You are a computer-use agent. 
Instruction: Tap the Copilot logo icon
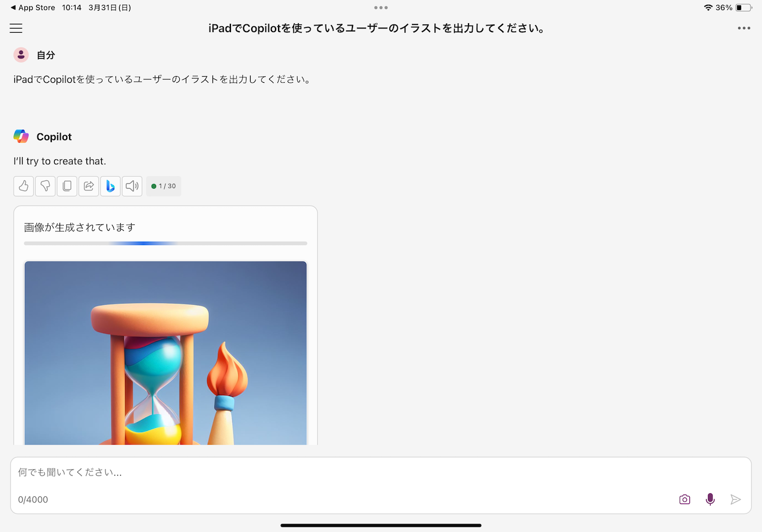(21, 136)
